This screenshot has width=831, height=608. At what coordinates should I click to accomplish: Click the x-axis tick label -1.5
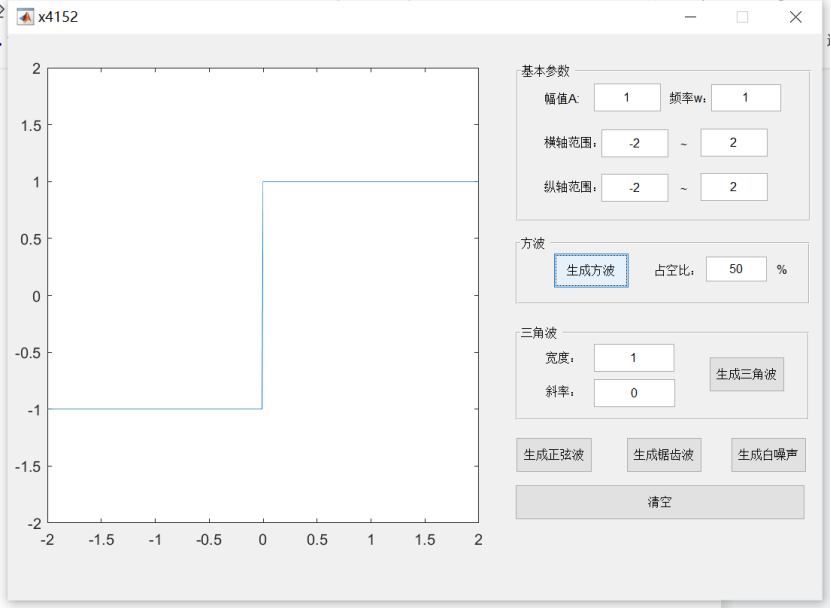point(101,540)
